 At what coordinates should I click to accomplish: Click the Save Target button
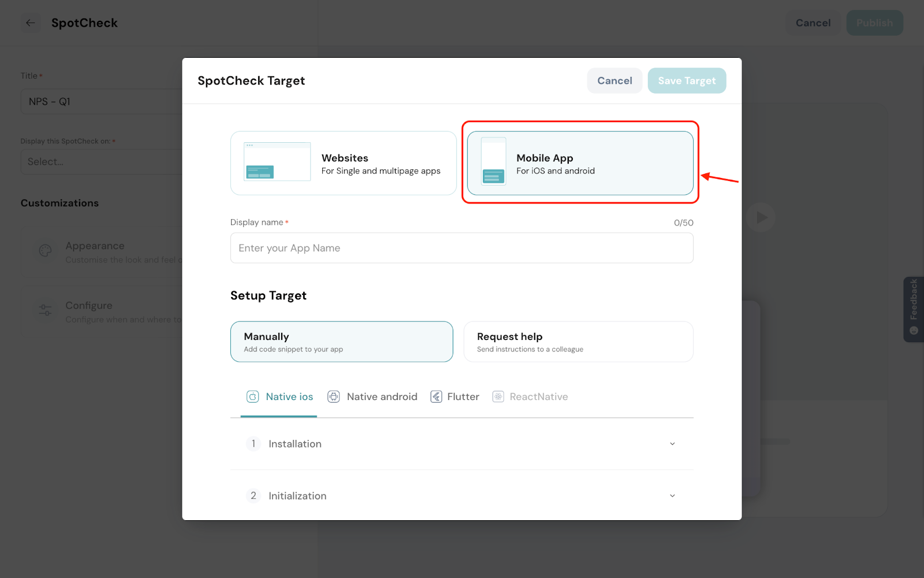687,81
